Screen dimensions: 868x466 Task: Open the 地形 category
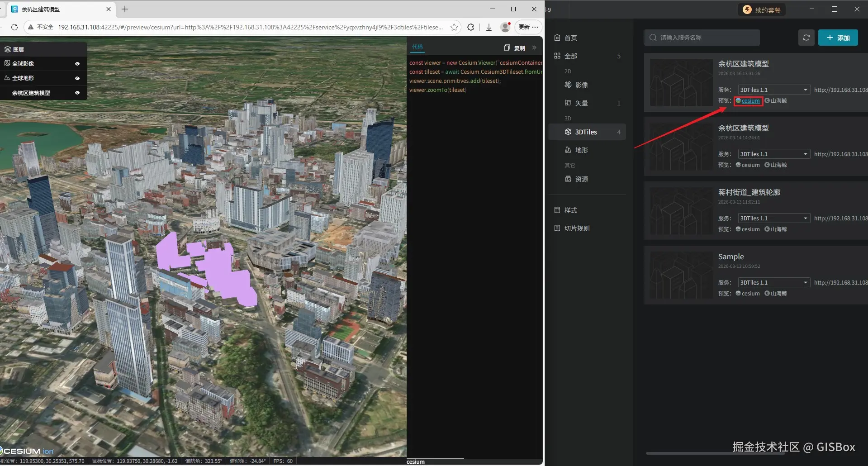[x=587, y=150]
